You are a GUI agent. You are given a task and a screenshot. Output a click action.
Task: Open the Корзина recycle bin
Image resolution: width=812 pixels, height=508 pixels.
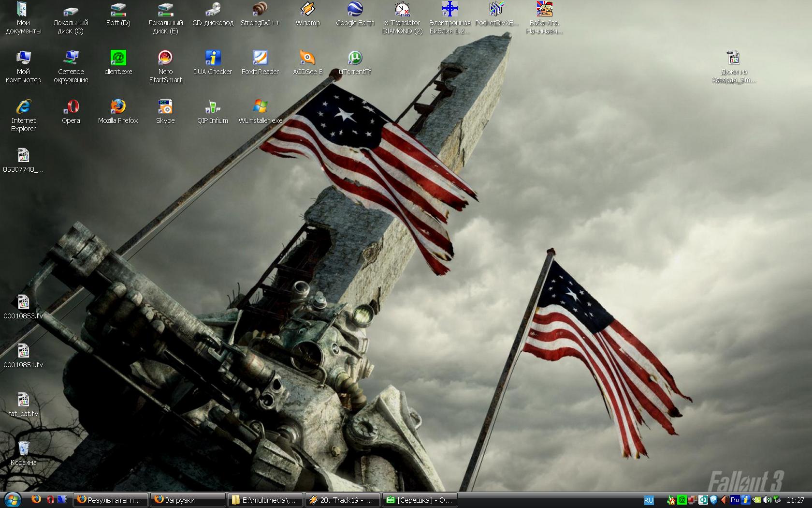[23, 449]
